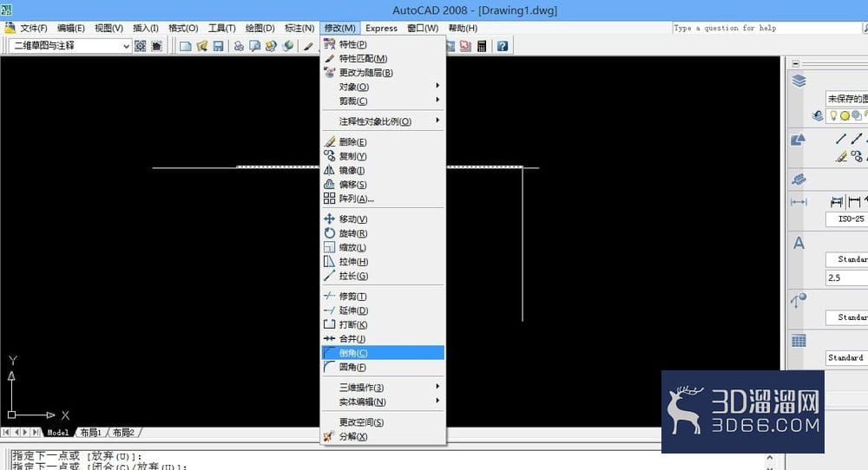Open the Express menu
Image resolution: width=868 pixels, height=470 pixels.
click(x=381, y=28)
